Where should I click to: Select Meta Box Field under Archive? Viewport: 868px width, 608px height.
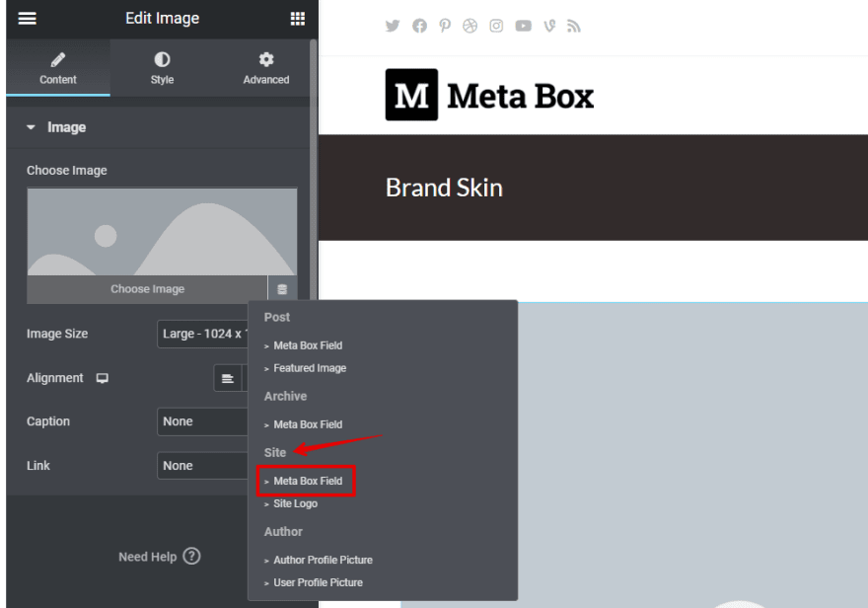click(x=308, y=424)
